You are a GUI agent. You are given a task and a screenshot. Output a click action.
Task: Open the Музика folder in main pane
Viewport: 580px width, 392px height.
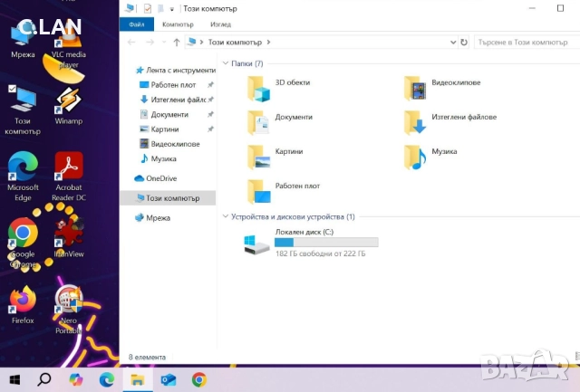click(x=430, y=158)
